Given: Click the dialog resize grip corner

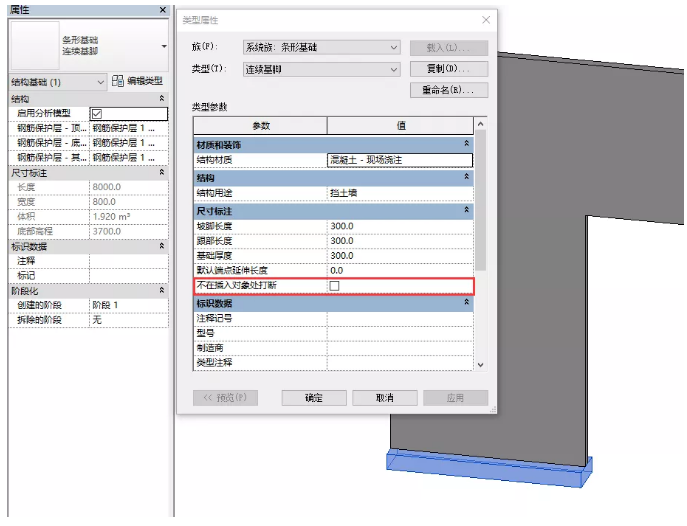Looking at the screenshot, I should (493, 410).
